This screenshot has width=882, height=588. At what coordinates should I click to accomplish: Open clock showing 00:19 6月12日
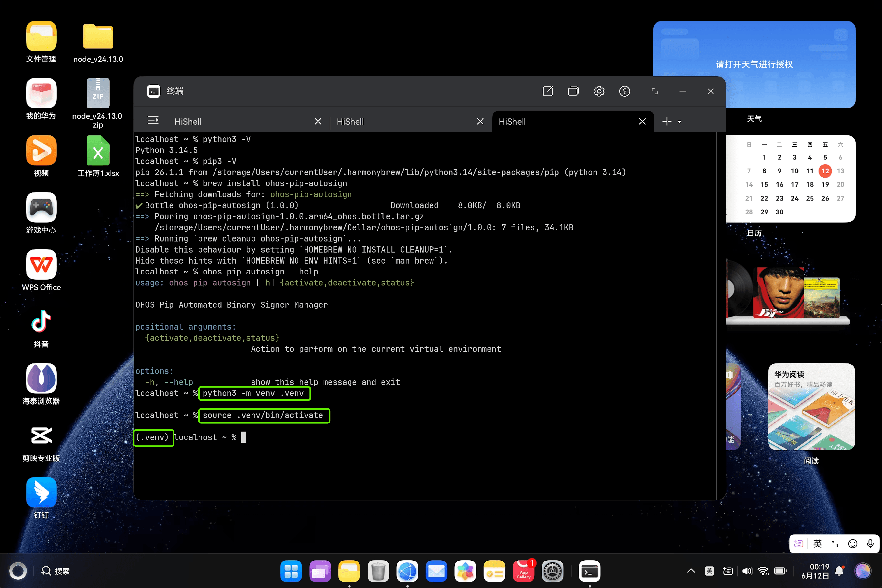coord(815,571)
